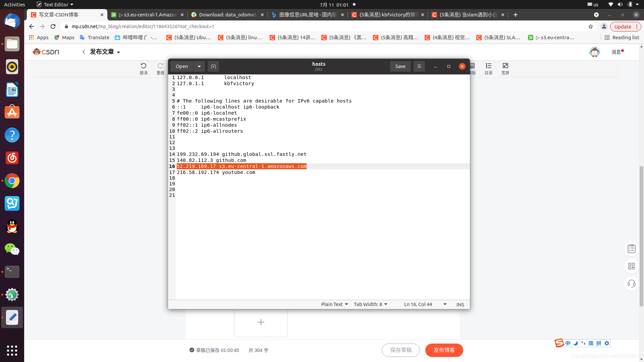Switch to the s3.eu-central-1.Amazon tab
The height and width of the screenshot is (362, 644).
[x=148, y=15]
